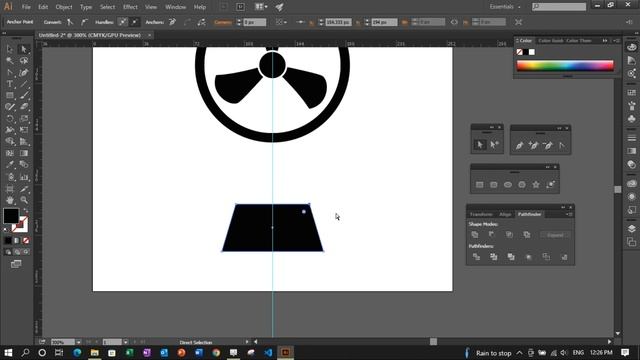The image size is (640, 360).
Task: Click Minus Front in Pathfinder panel
Action: 492,235
